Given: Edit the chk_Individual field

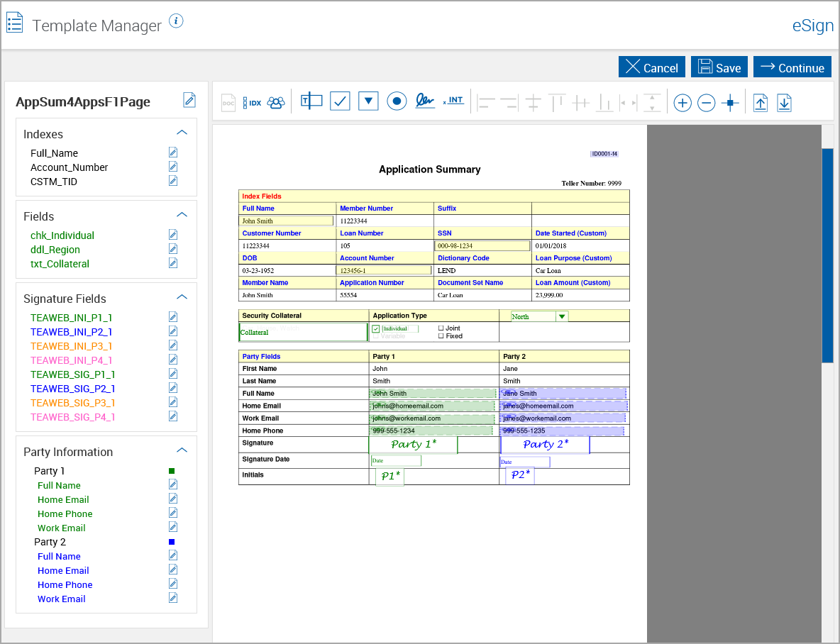Looking at the screenshot, I should (173, 235).
